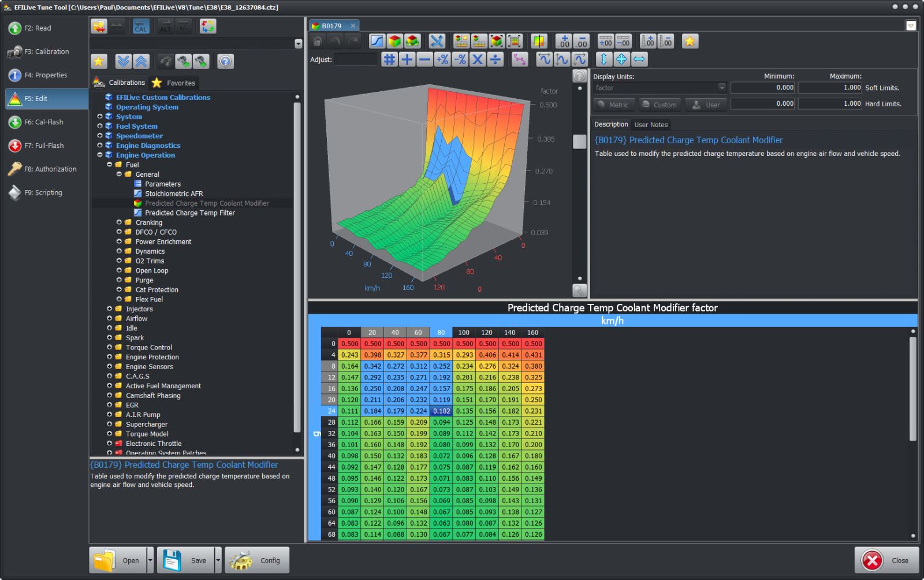924x580 pixels.
Task: Open the Display Units factor dropdown
Action: click(x=722, y=88)
